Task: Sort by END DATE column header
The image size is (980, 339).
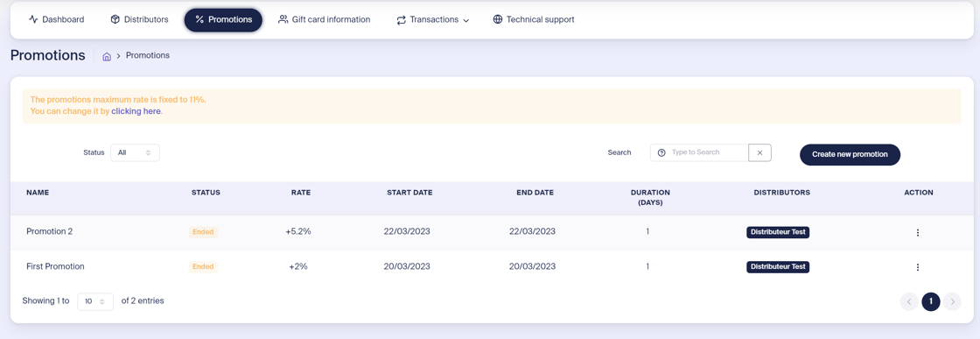Action: pos(535,193)
